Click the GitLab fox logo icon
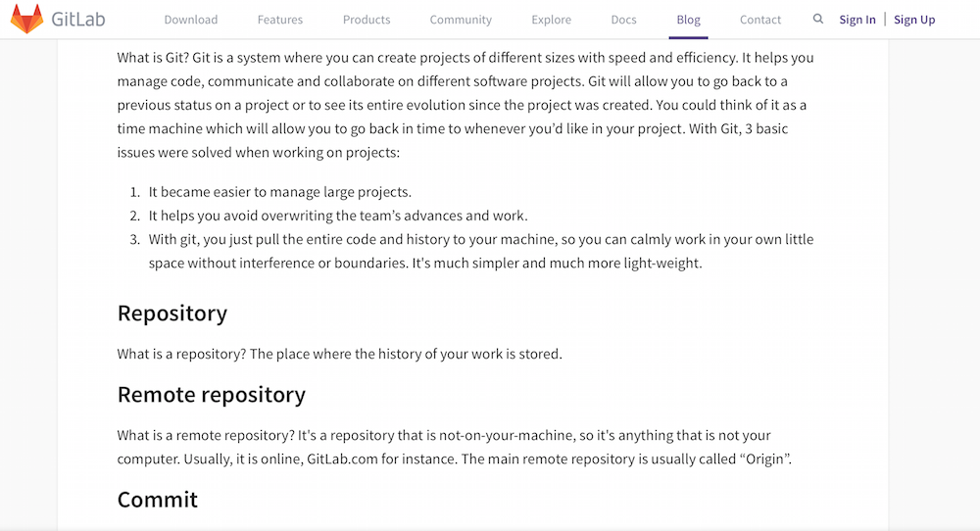This screenshot has width=980, height=531. coord(26,20)
